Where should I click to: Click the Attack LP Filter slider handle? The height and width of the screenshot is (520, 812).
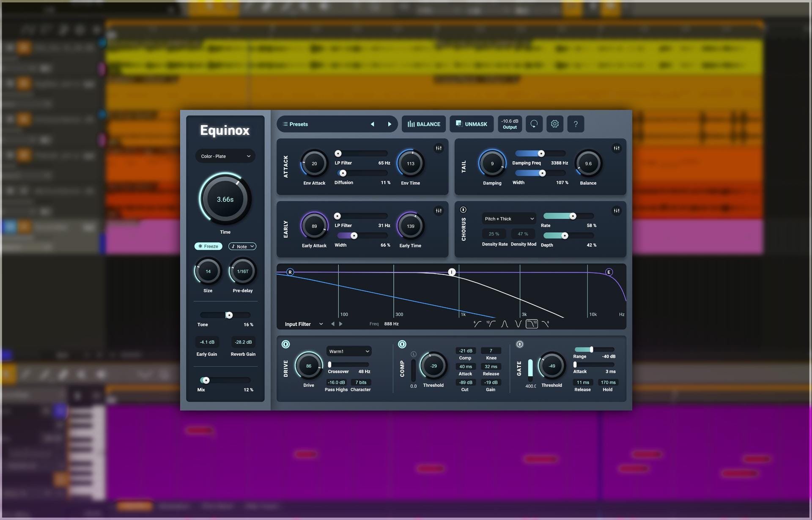click(x=338, y=153)
